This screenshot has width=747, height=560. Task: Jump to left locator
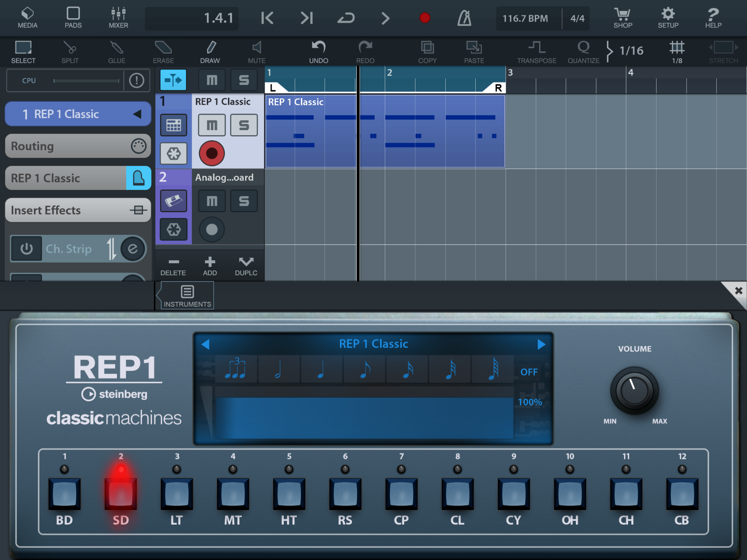pyautogui.click(x=267, y=18)
